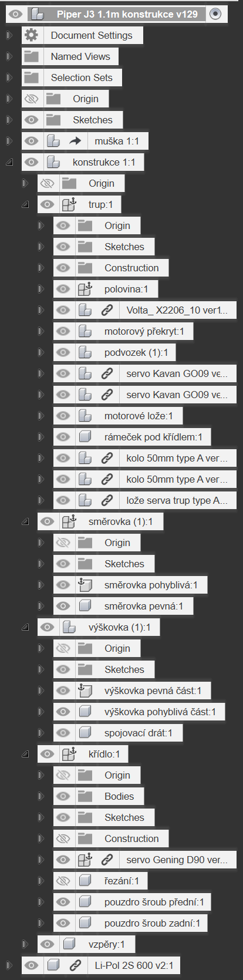This screenshot has height=980, width=243.
Task: Toggle visibility of the top-level Sketches folder
Action: (x=31, y=120)
